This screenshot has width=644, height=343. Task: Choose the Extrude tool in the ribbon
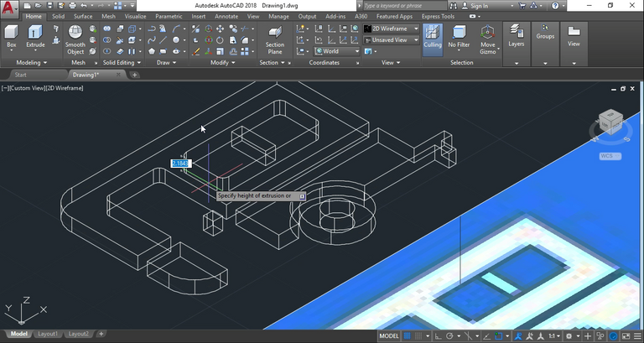click(35, 37)
